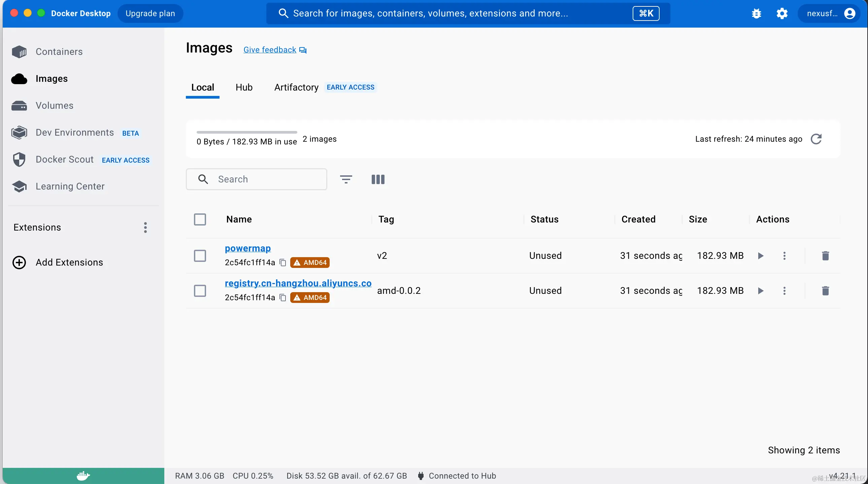
Task: Check the select-all images checkbox
Action: coord(200,219)
